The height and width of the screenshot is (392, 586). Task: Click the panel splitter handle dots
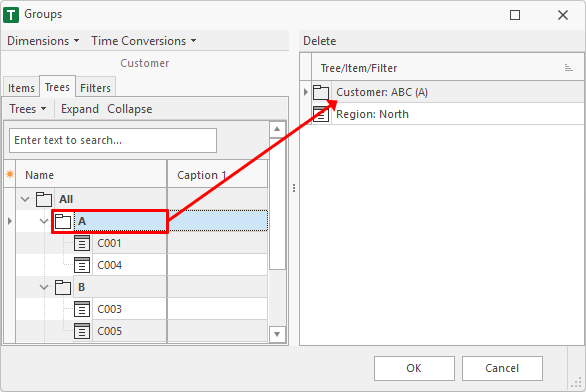point(294,188)
